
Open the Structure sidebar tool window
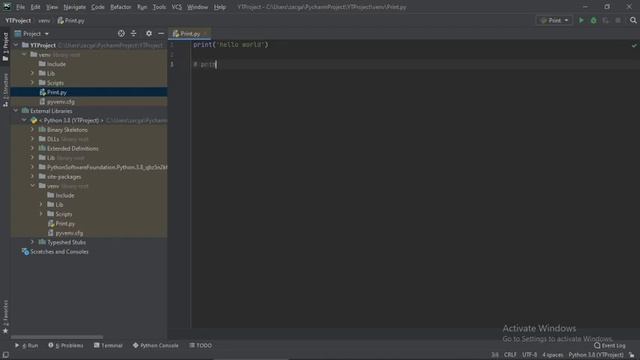coord(5,91)
